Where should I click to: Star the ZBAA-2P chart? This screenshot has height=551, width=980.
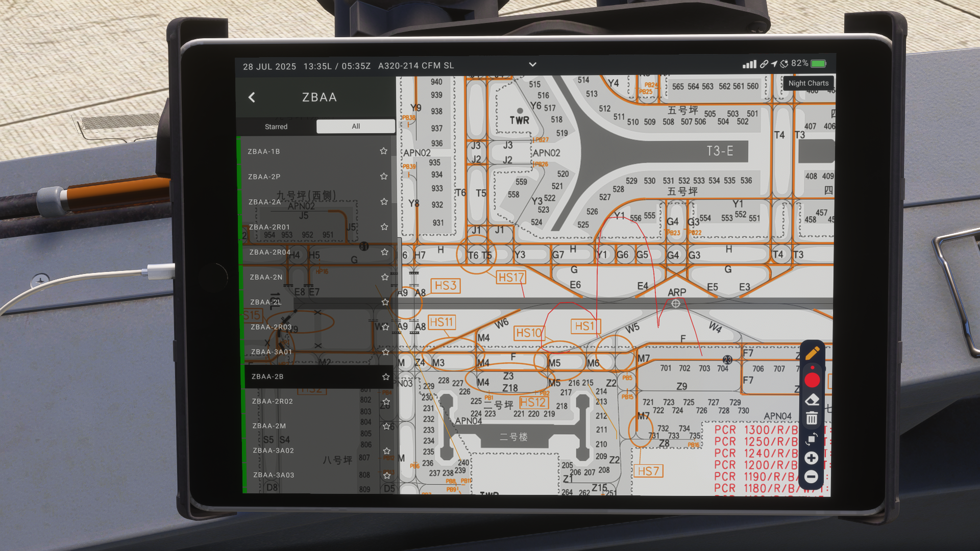click(383, 176)
